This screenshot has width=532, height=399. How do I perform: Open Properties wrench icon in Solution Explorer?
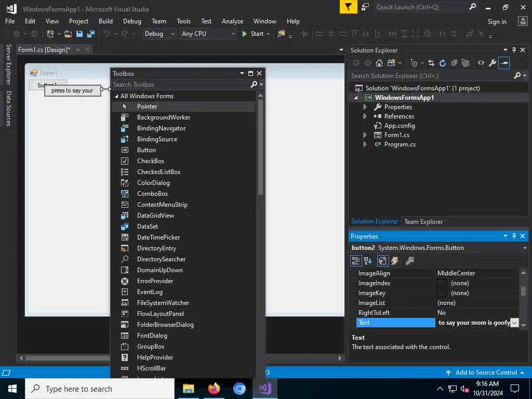(493, 63)
